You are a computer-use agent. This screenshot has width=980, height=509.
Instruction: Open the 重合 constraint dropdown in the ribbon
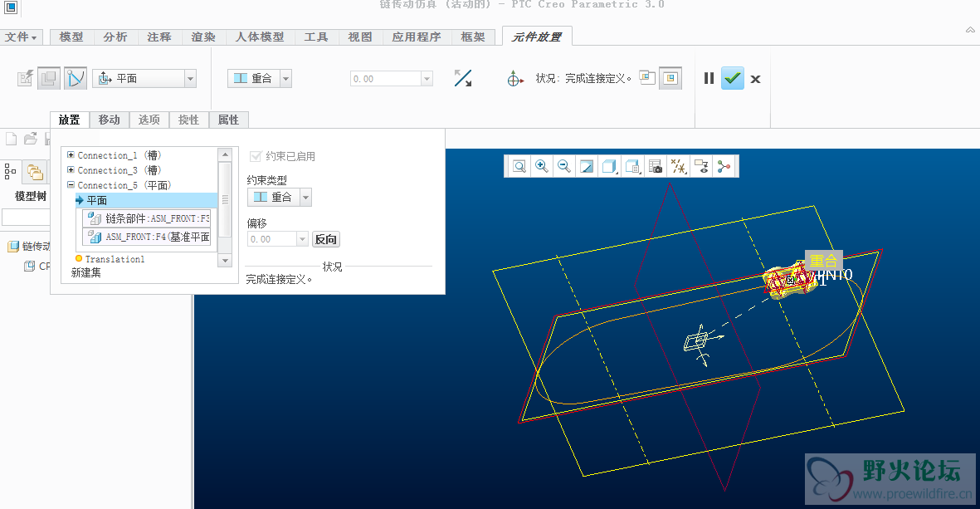tap(285, 78)
